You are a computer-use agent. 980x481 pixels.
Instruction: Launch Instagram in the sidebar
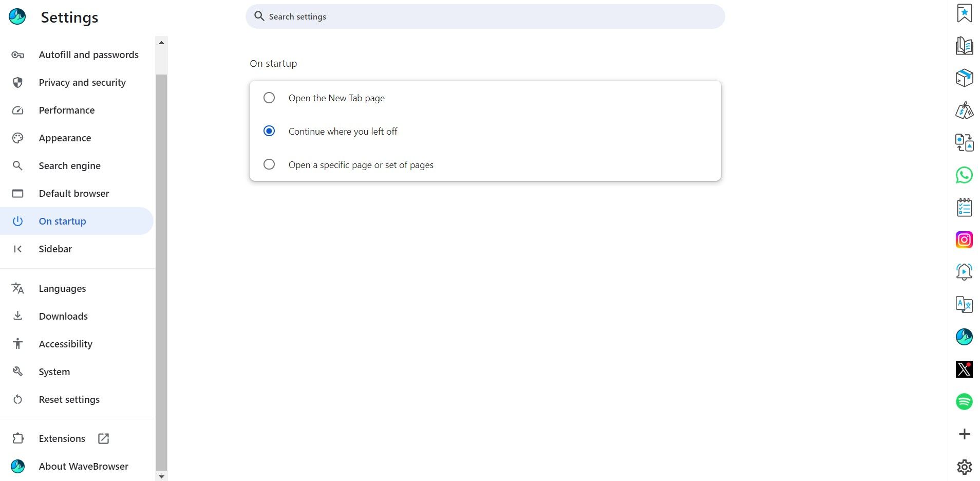coord(964,240)
